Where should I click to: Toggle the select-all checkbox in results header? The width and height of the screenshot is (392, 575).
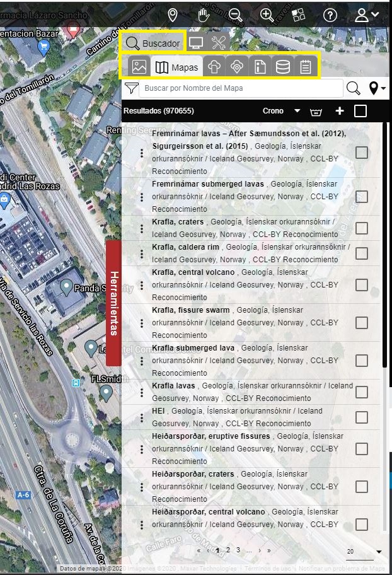(360, 111)
